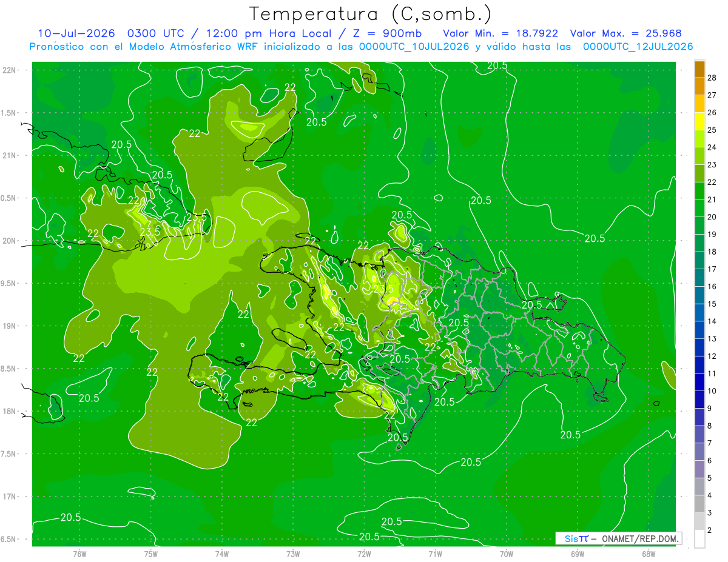Click the 'Temperatura (C,somb.)' map title
This screenshot has width=728, height=562.
pos(371,15)
